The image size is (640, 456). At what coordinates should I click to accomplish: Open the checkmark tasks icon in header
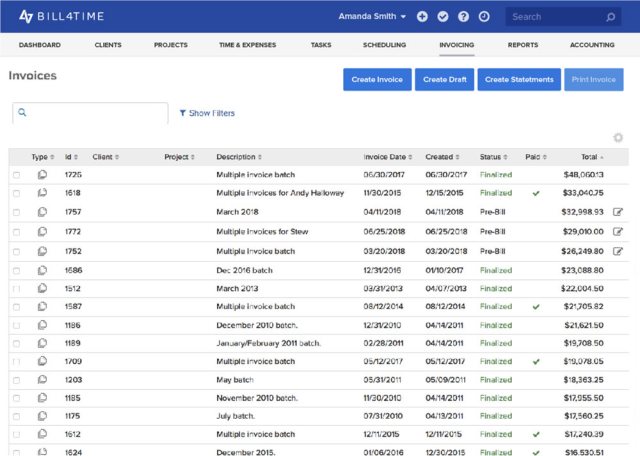[443, 17]
